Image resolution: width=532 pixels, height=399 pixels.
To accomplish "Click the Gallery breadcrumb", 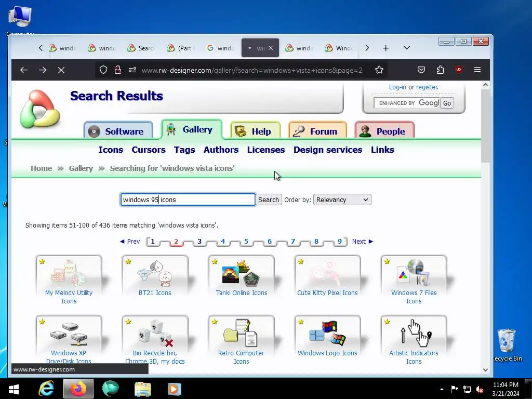I will pos(81,168).
